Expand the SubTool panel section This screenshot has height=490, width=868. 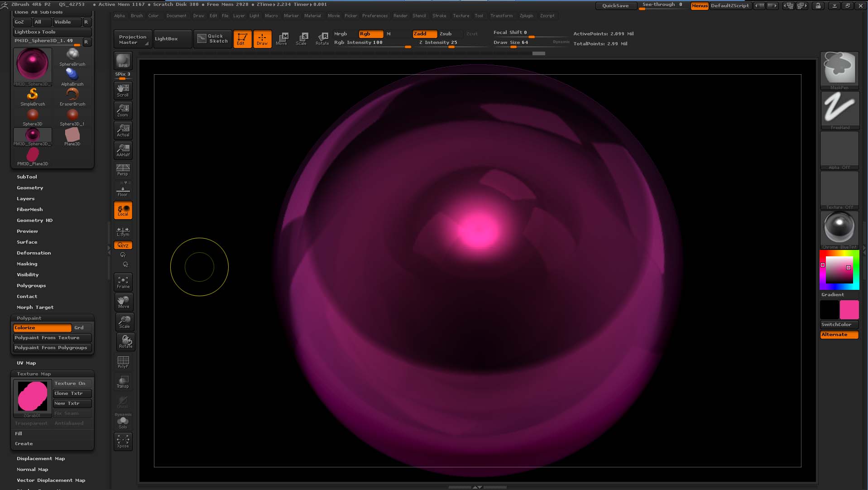(x=27, y=177)
